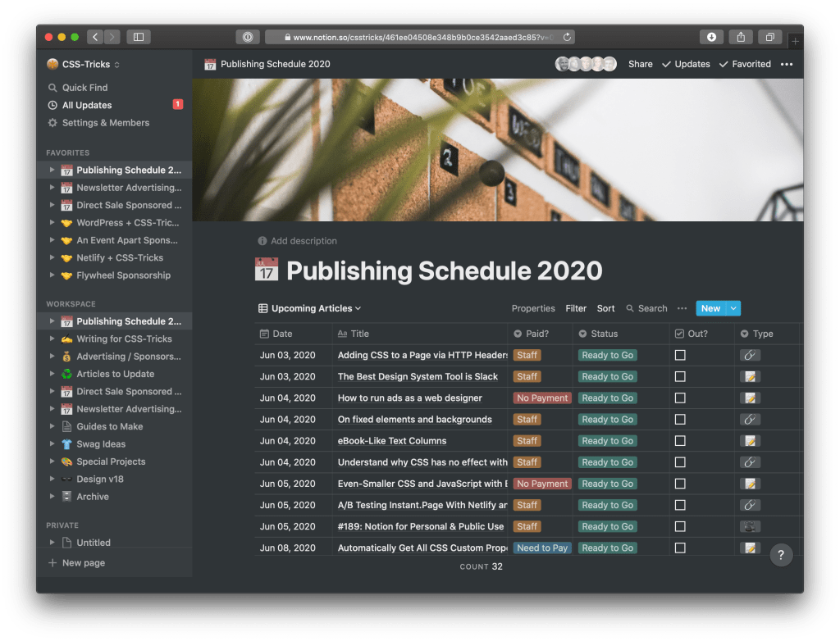The height and width of the screenshot is (641, 840).
Task: Open the Paid? column header menu
Action: (x=541, y=334)
